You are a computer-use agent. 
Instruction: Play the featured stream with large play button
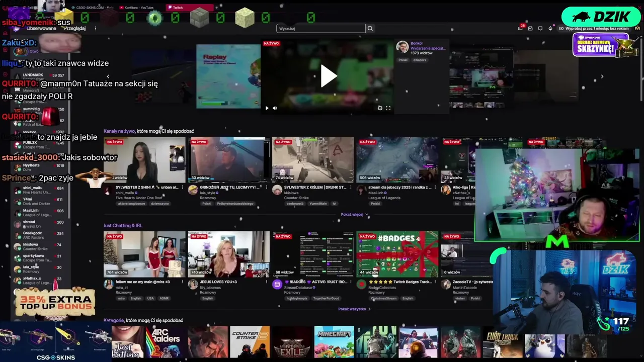point(329,76)
